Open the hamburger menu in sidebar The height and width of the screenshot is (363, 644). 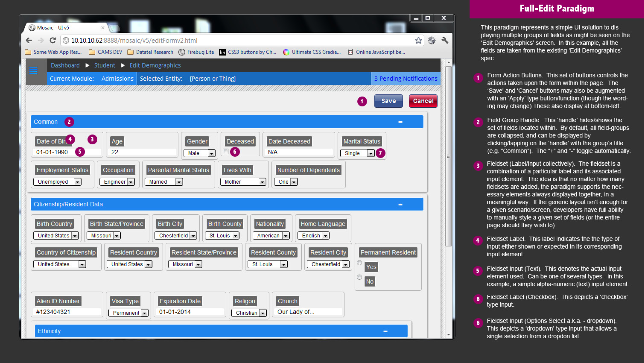(33, 71)
